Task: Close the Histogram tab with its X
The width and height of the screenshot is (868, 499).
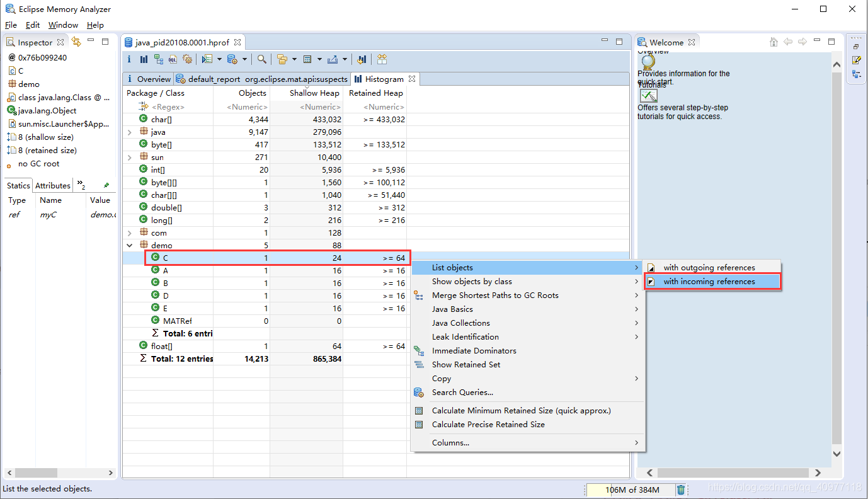Action: point(411,79)
